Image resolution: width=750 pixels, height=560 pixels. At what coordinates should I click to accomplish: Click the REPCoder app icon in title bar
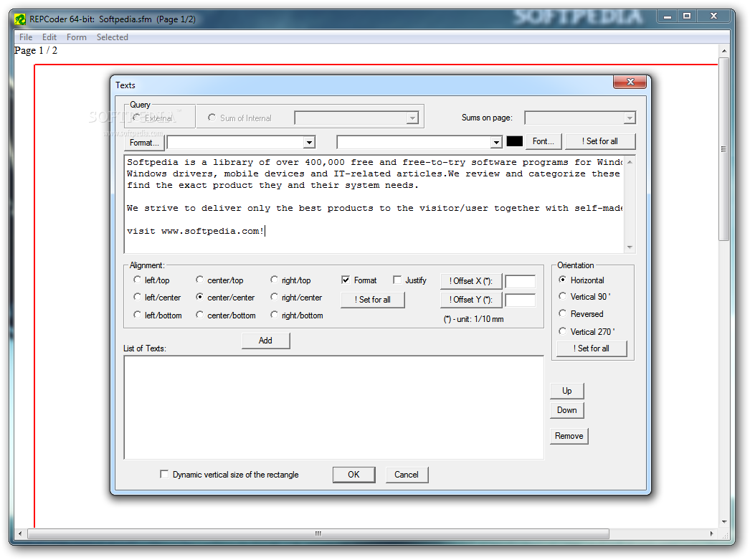[x=19, y=19]
